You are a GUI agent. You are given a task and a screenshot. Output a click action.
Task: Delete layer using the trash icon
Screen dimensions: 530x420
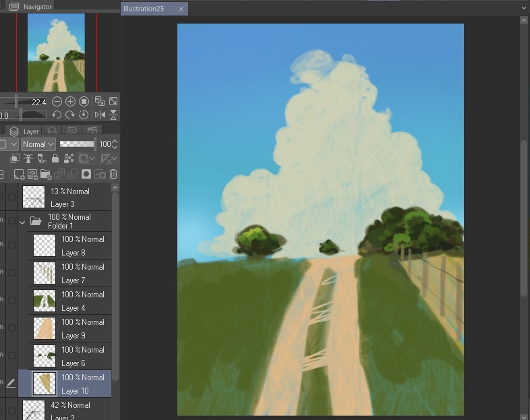coord(113,174)
